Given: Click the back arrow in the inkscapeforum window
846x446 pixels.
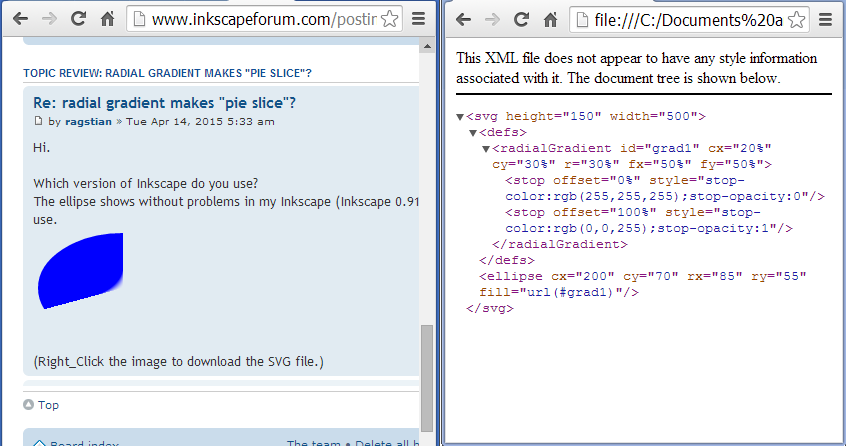Looking at the screenshot, I should pos(19,19).
